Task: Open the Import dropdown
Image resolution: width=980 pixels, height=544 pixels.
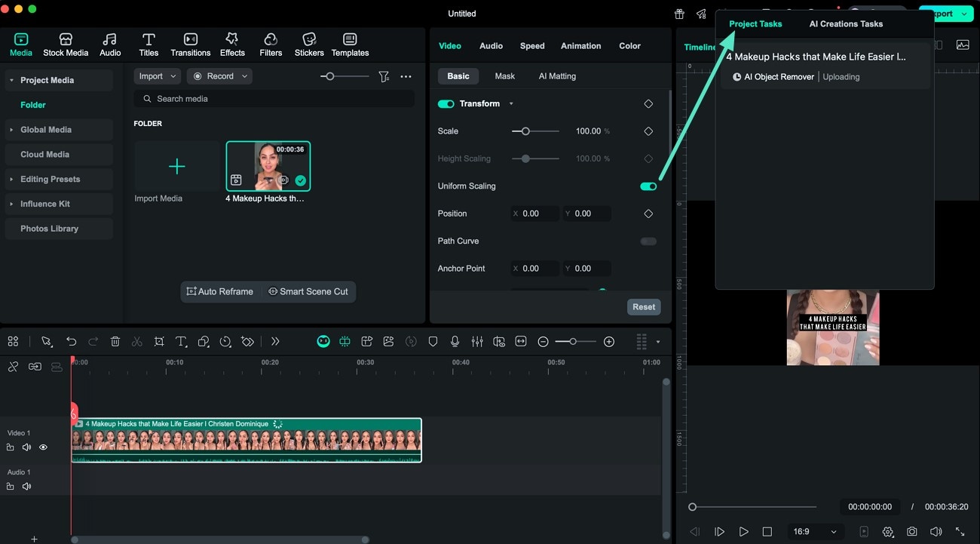Action: point(157,76)
